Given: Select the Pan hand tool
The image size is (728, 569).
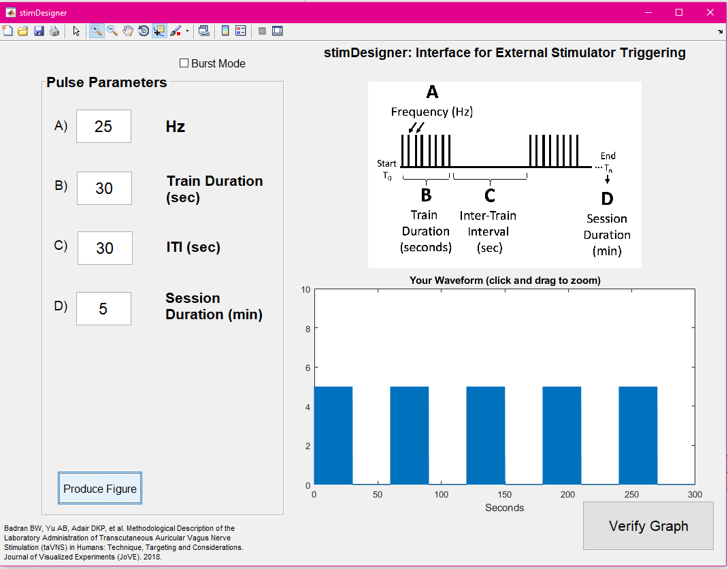Looking at the screenshot, I should click(128, 31).
